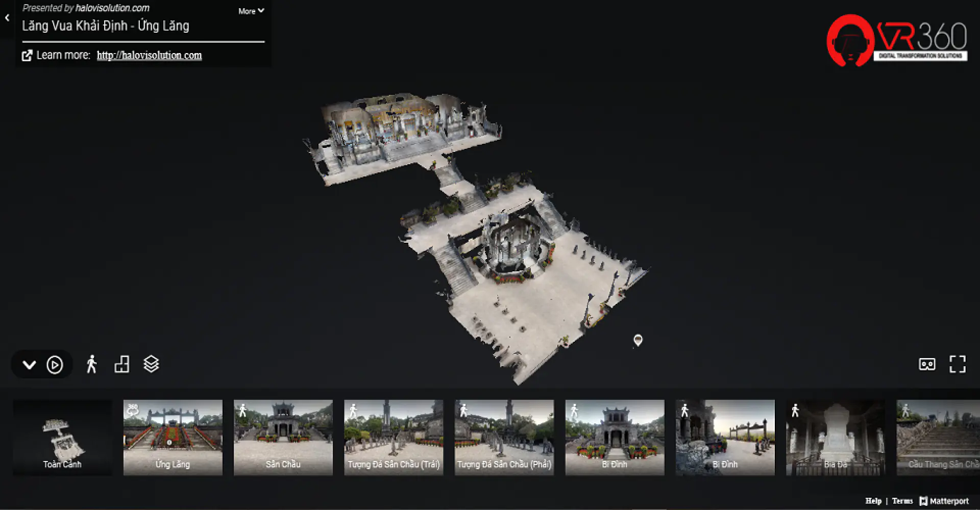Open the Help page

[874, 501]
